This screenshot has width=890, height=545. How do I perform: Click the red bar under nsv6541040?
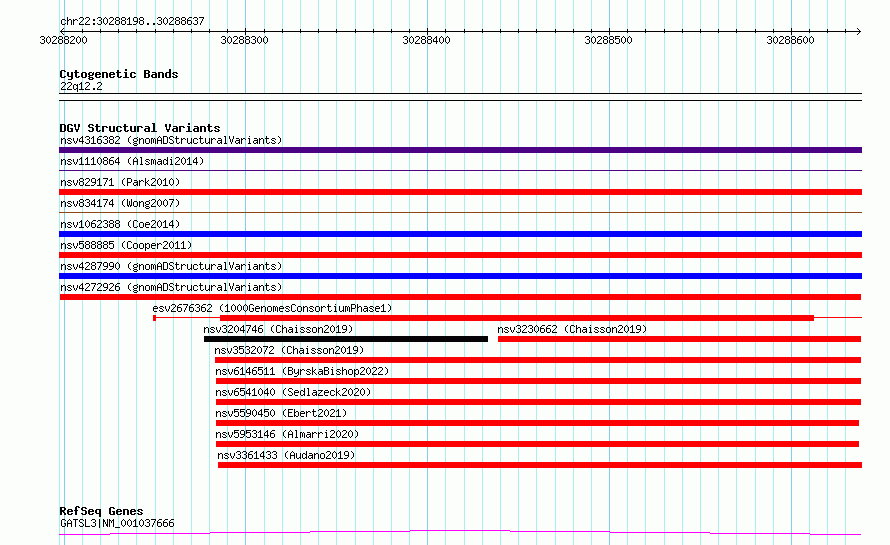coord(539,402)
